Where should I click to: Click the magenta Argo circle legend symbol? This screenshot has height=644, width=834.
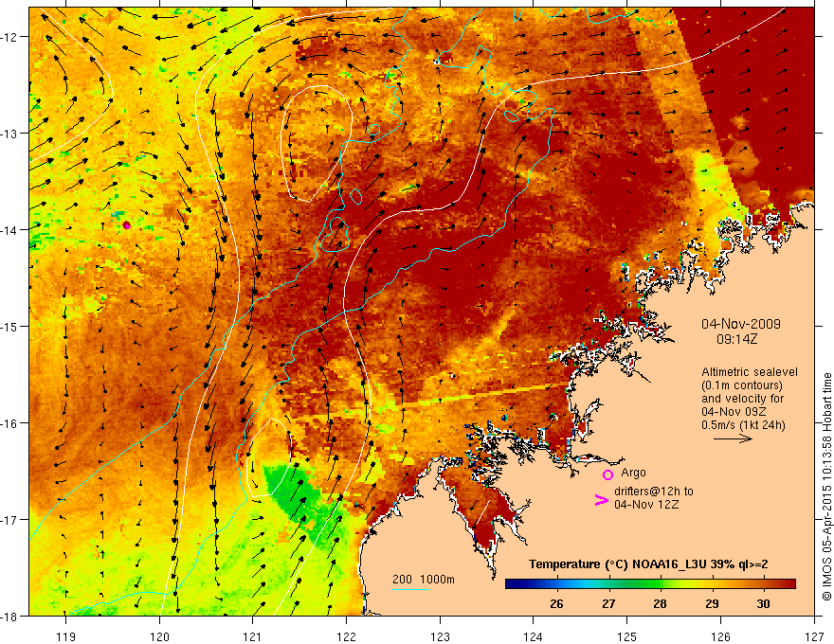pos(607,474)
